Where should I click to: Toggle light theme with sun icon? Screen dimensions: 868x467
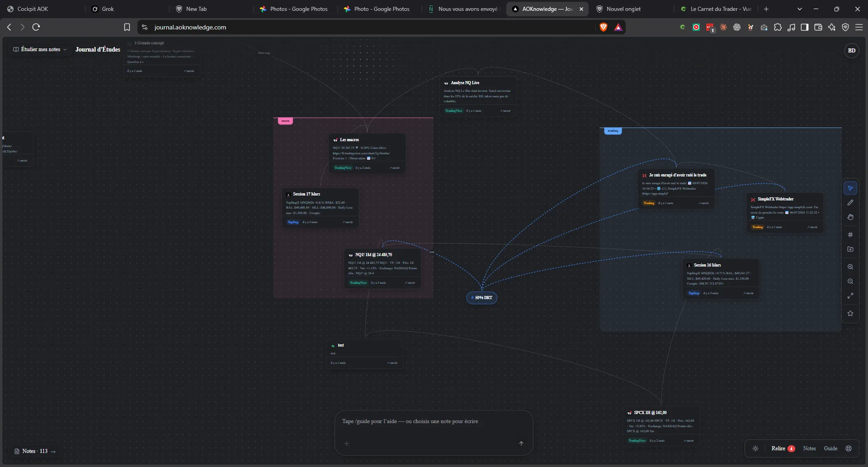point(755,448)
